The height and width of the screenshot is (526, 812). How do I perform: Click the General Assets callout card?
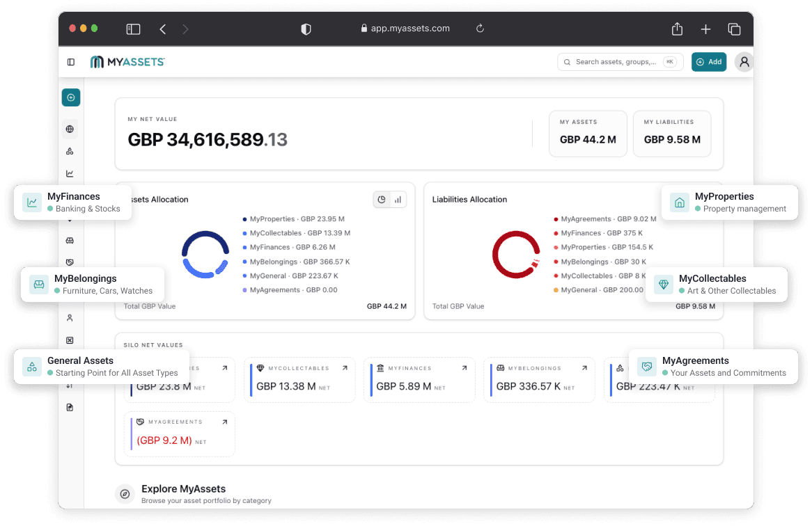pos(102,366)
